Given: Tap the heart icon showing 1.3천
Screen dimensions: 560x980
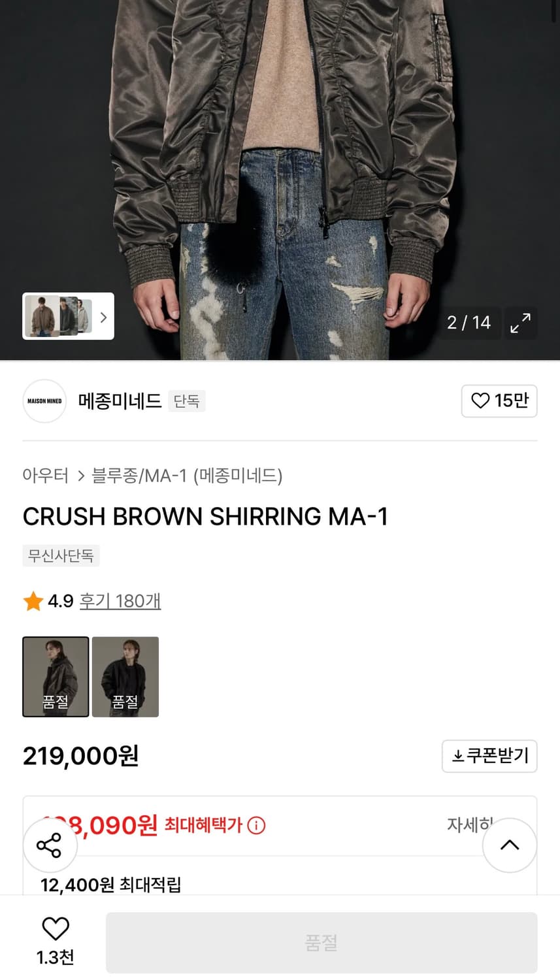Looking at the screenshot, I should pyautogui.click(x=56, y=929).
